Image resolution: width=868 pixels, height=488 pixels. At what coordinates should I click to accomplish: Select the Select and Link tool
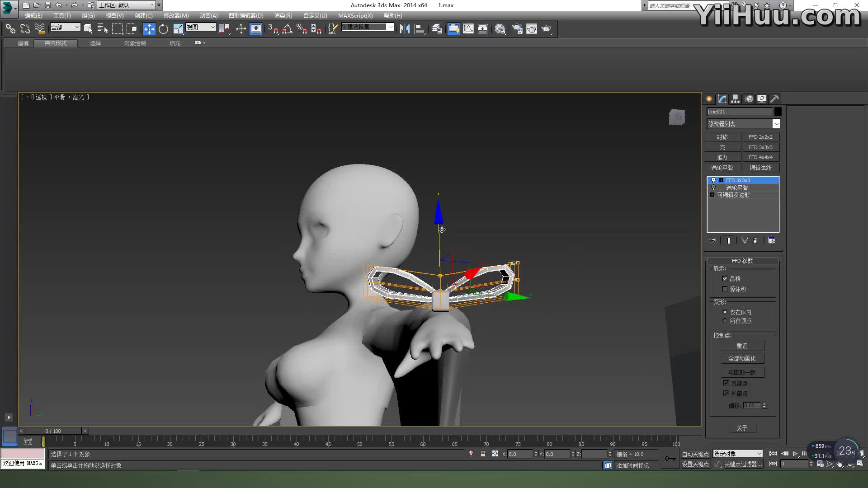pyautogui.click(x=10, y=29)
